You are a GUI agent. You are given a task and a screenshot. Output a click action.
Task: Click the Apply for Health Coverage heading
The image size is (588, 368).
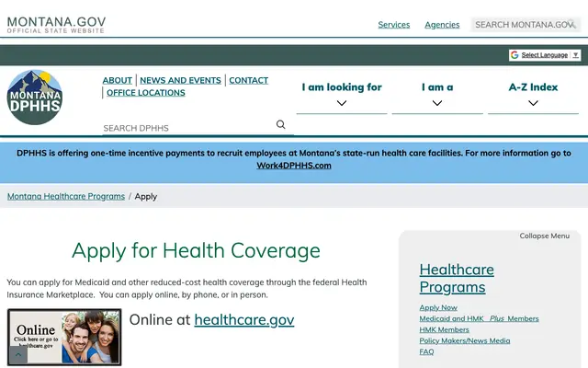coord(196,250)
